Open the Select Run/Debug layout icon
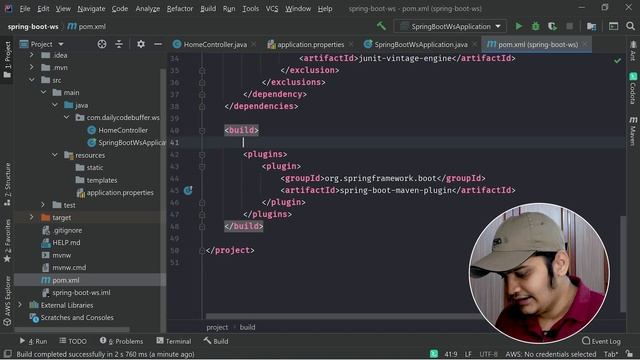This screenshot has height=360, width=640. point(613,26)
